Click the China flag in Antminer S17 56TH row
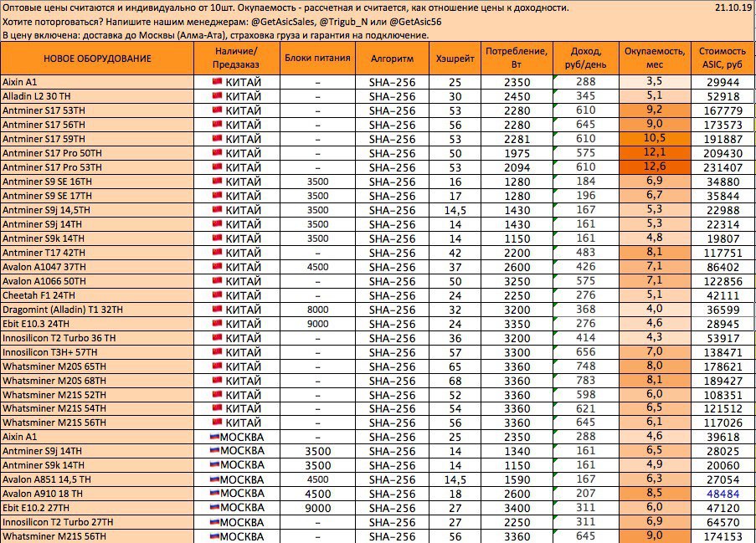 point(217,124)
